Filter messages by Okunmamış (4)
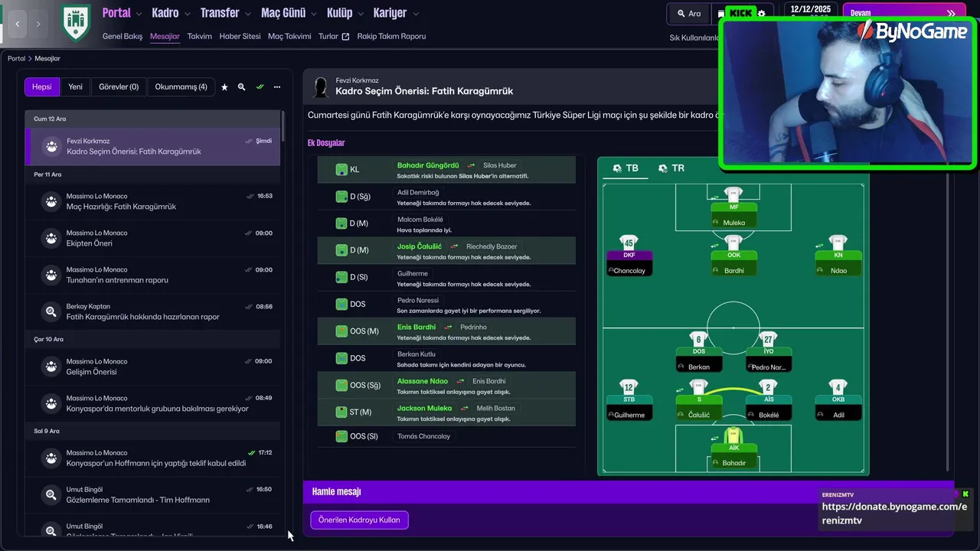This screenshot has width=980, height=551. (181, 86)
